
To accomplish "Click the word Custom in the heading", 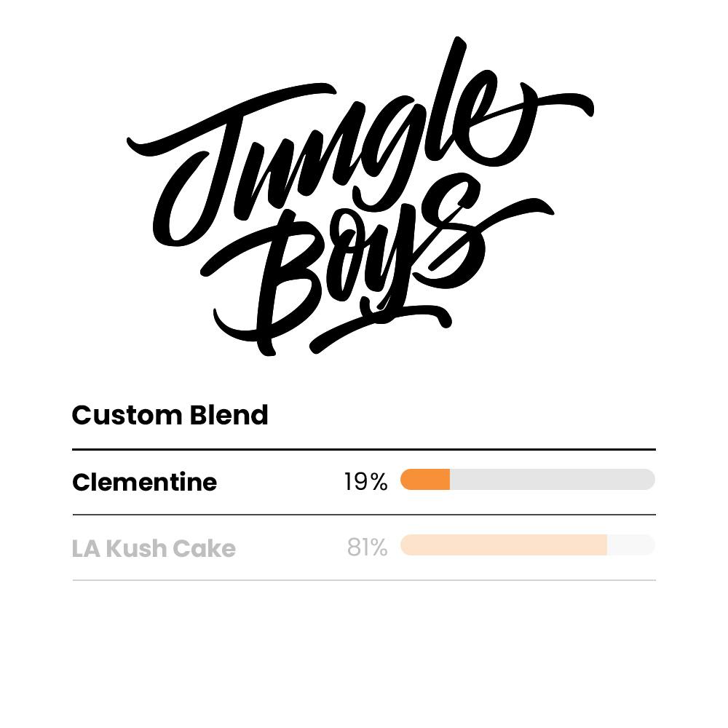I will pos(127,415).
